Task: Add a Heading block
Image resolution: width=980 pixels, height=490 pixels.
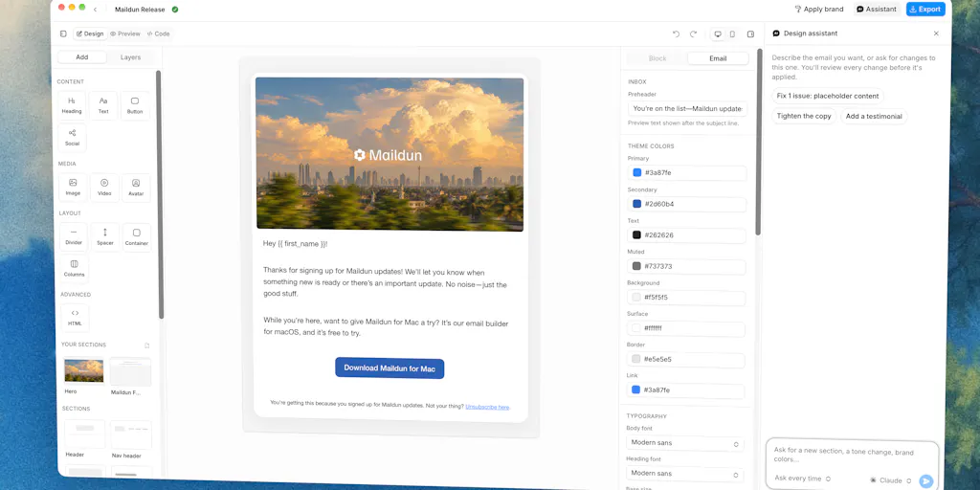Action: [71, 105]
